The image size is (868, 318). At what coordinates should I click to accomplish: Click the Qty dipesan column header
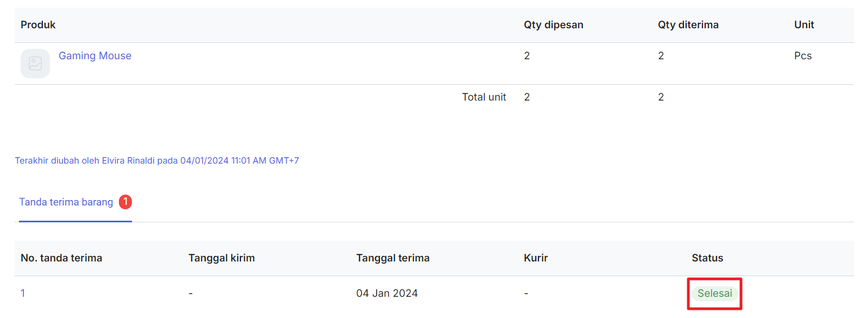click(553, 25)
